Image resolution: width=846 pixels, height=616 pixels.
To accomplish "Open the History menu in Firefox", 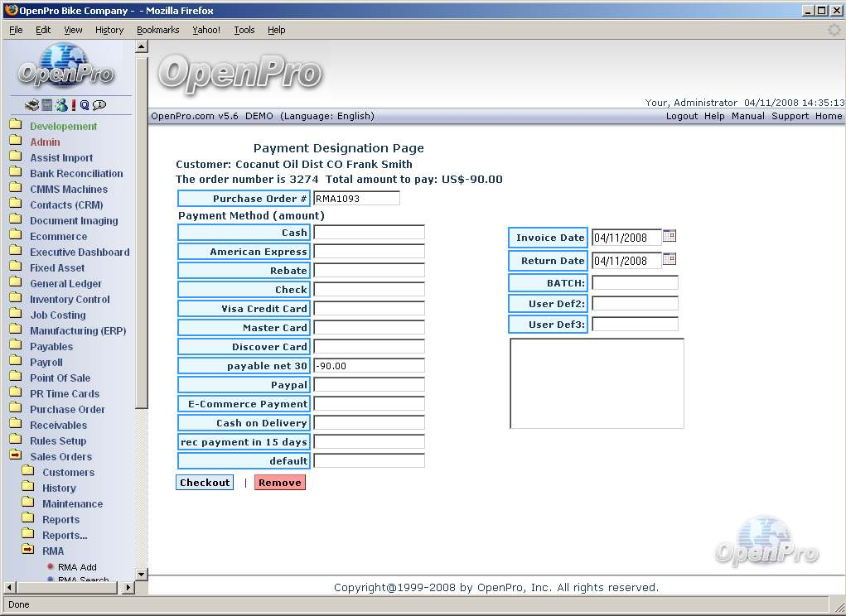I will point(109,30).
